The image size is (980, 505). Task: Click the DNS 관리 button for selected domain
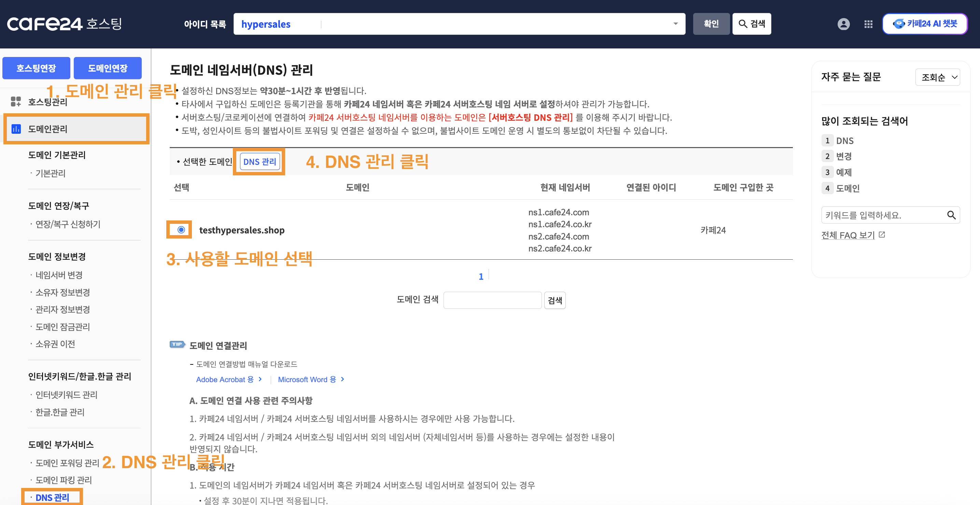(260, 162)
